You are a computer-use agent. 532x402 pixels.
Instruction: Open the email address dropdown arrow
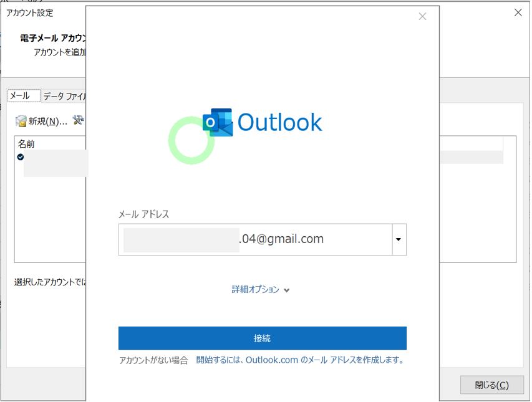(x=399, y=239)
